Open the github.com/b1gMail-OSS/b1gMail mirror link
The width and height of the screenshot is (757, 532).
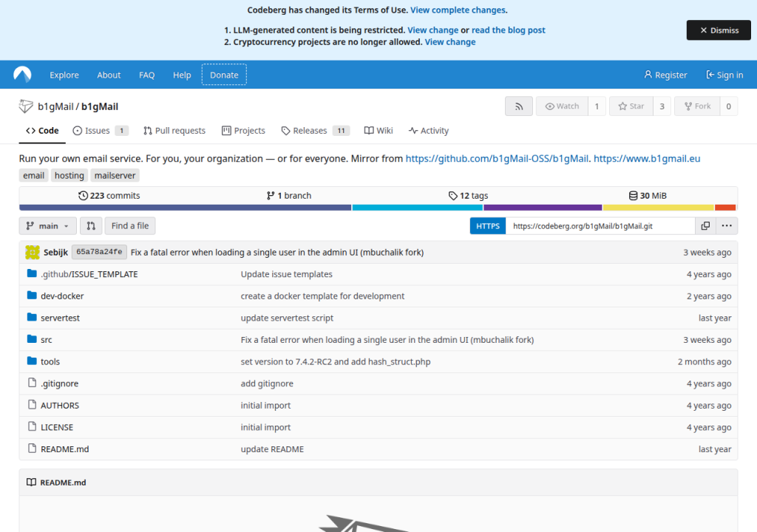click(497, 158)
